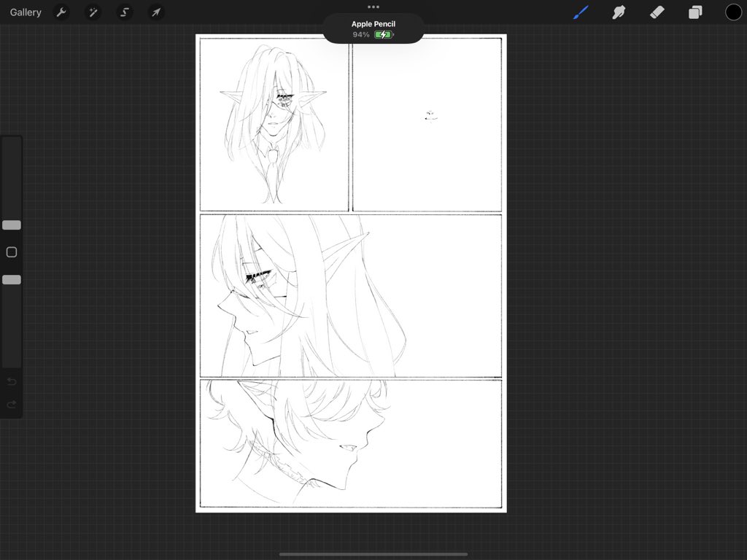747x560 pixels.
Task: Open the three-dot multitasking menu at top
Action: coord(373,7)
